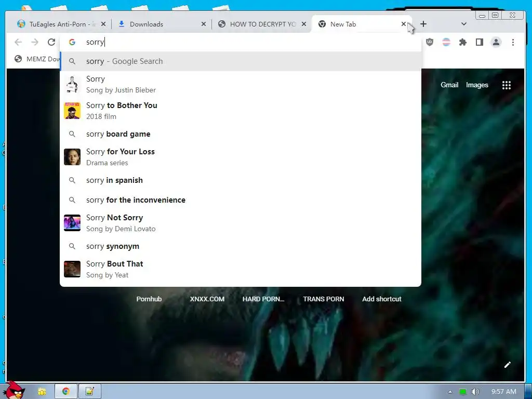Viewport: 532px width, 399px height.
Task: Click Sorry Bout That album thumbnail
Action: 72,269
